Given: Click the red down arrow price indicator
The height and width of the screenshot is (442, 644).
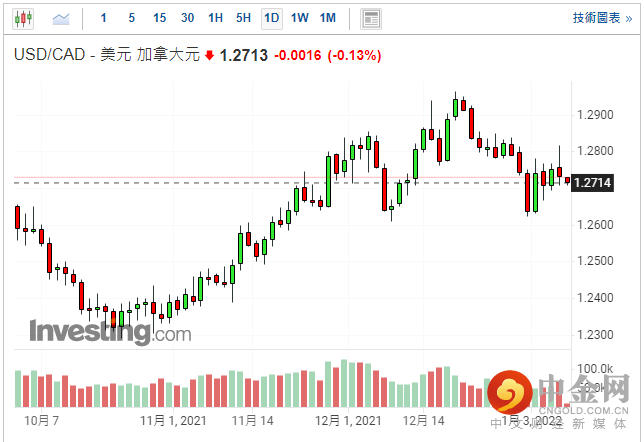Looking at the screenshot, I should coord(210,56).
